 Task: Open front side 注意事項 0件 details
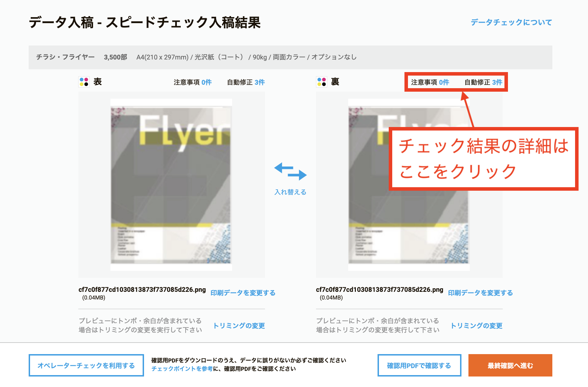(x=193, y=82)
